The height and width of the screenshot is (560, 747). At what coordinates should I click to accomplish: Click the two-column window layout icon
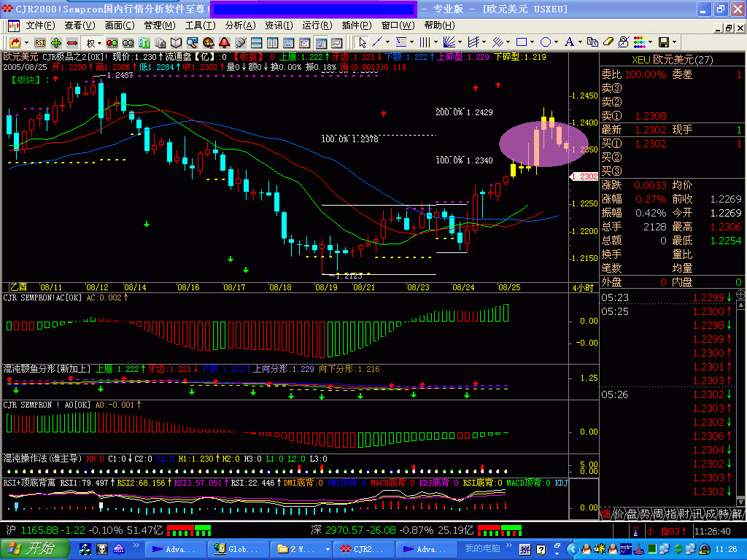click(273, 43)
